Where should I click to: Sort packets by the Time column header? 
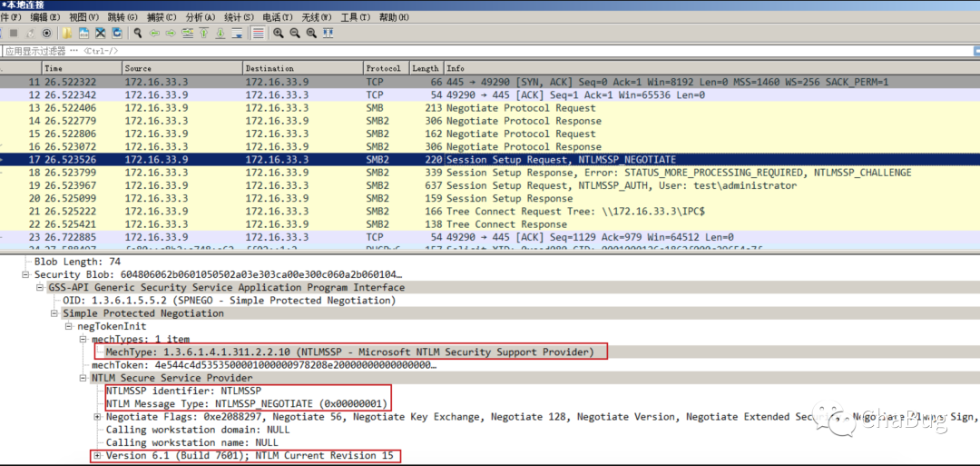pyautogui.click(x=82, y=68)
